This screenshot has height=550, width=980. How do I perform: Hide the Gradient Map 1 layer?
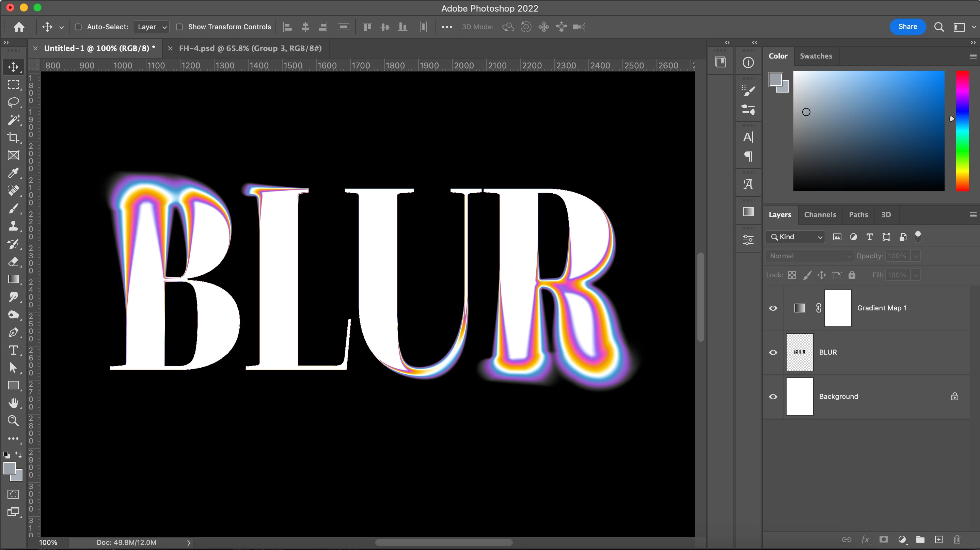pos(773,308)
